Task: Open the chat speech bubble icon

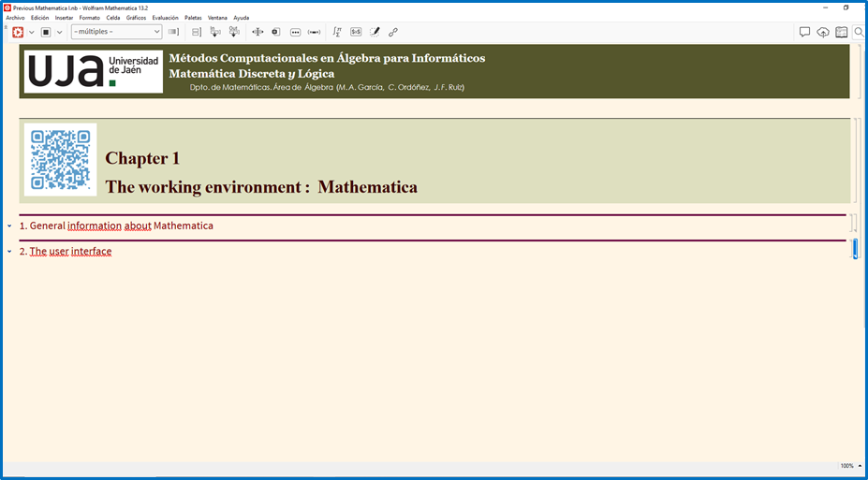Action: 804,32
